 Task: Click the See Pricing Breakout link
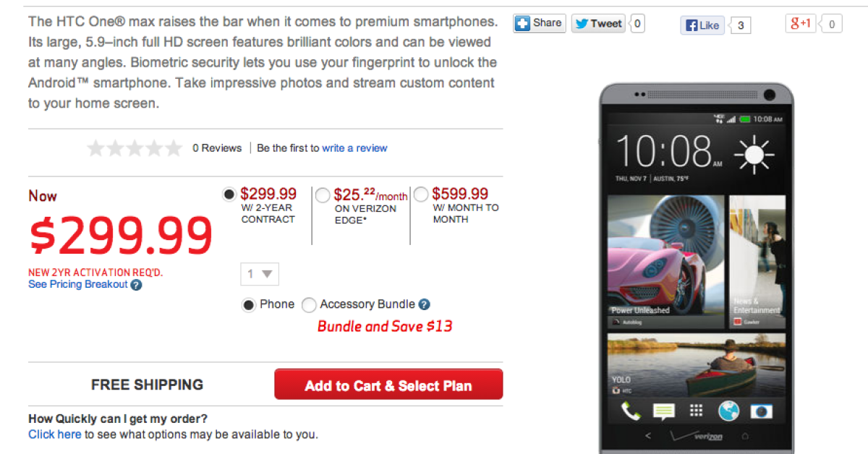[x=77, y=285]
